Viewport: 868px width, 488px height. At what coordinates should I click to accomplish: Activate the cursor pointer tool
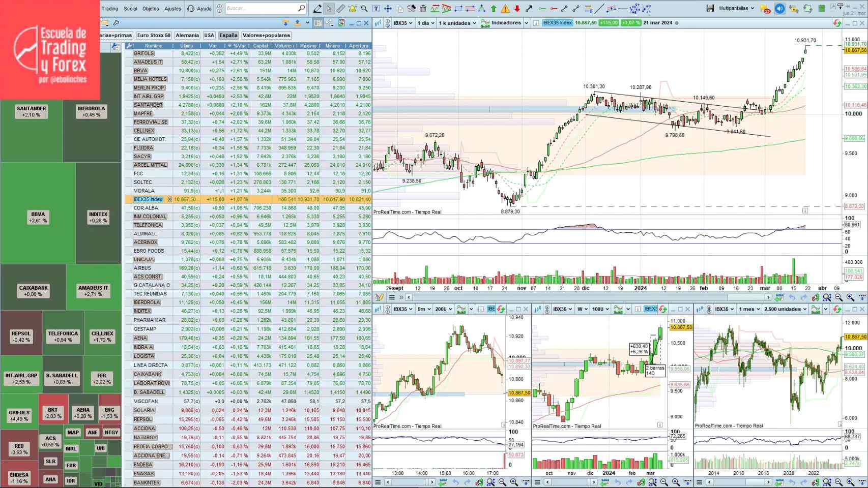pyautogui.click(x=329, y=8)
